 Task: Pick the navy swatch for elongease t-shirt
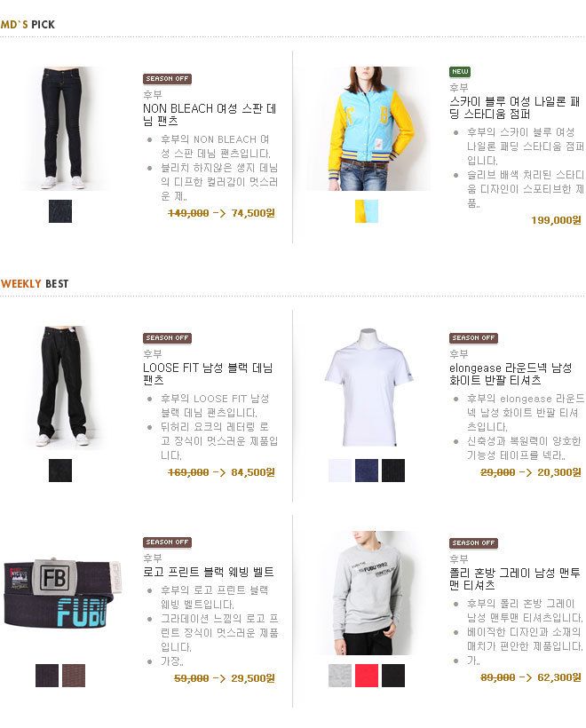367,471
